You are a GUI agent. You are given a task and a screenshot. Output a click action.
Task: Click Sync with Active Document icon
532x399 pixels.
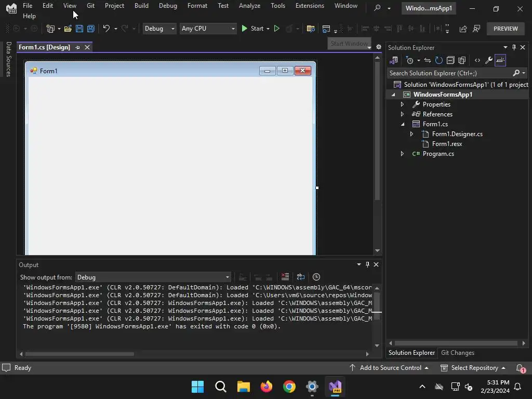pyautogui.click(x=428, y=60)
